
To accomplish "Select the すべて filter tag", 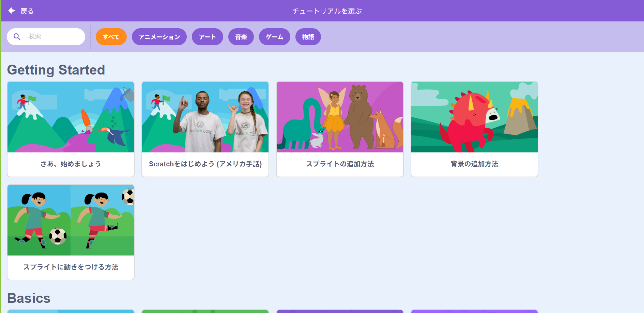I will pyautogui.click(x=111, y=37).
